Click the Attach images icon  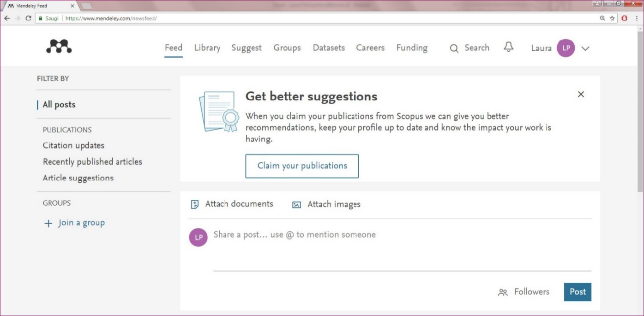click(x=296, y=205)
